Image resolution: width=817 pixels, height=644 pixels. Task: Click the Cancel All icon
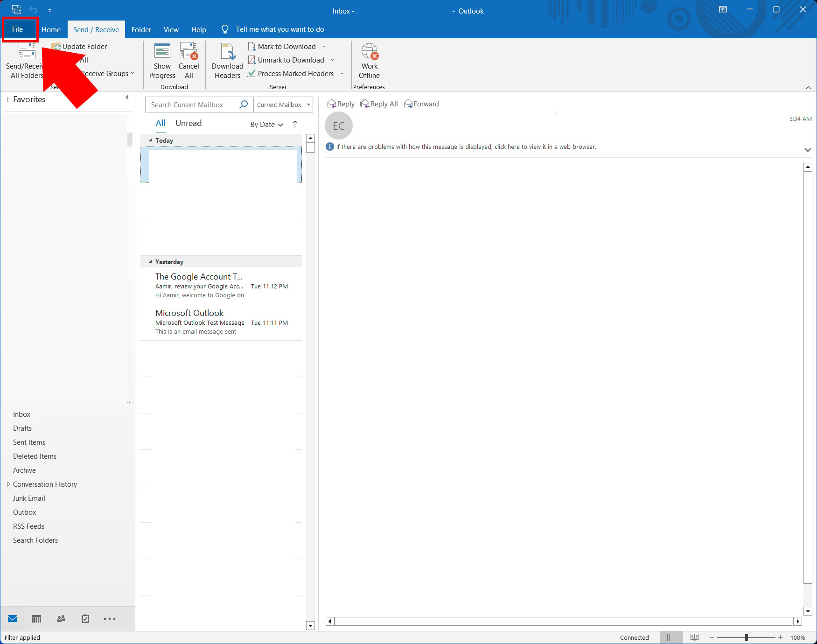point(189,52)
